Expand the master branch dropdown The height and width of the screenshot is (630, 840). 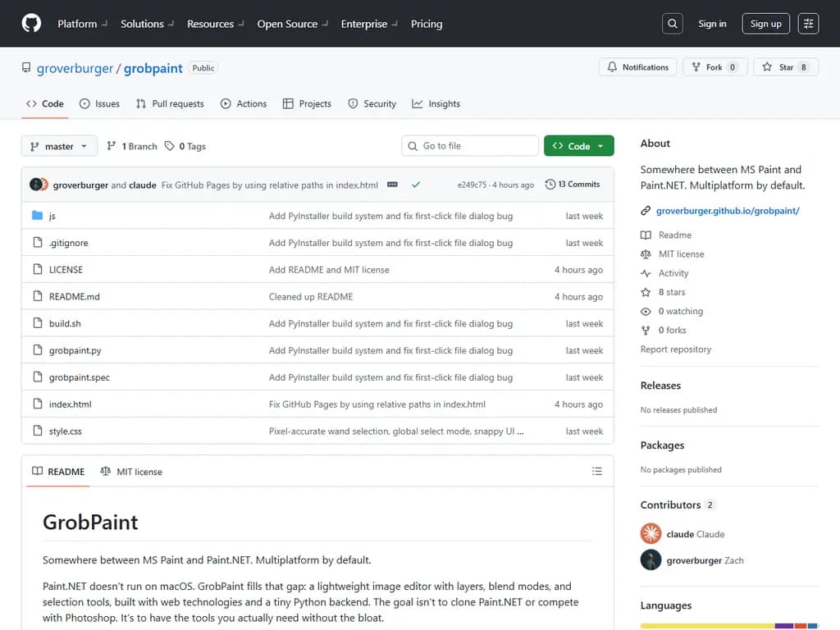tap(59, 146)
